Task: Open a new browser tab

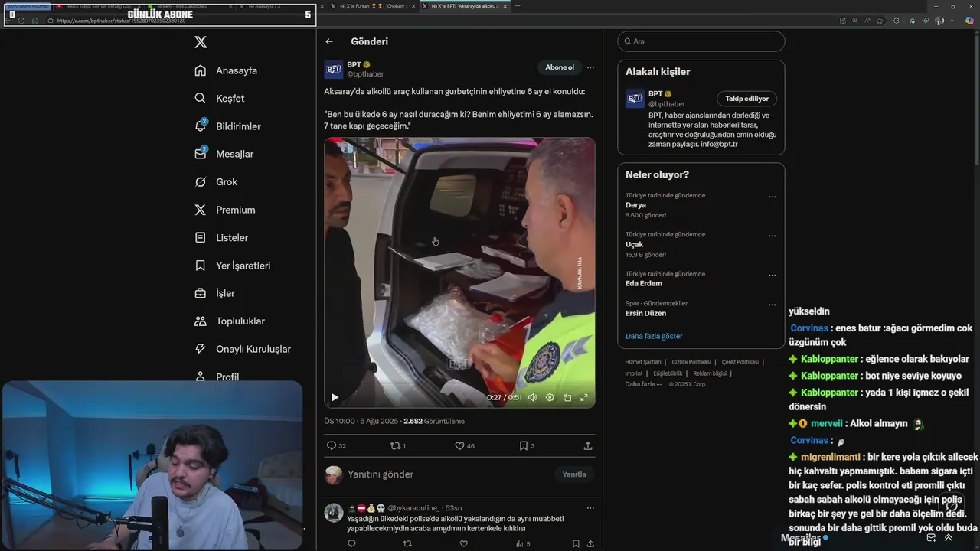Action: 518,6
